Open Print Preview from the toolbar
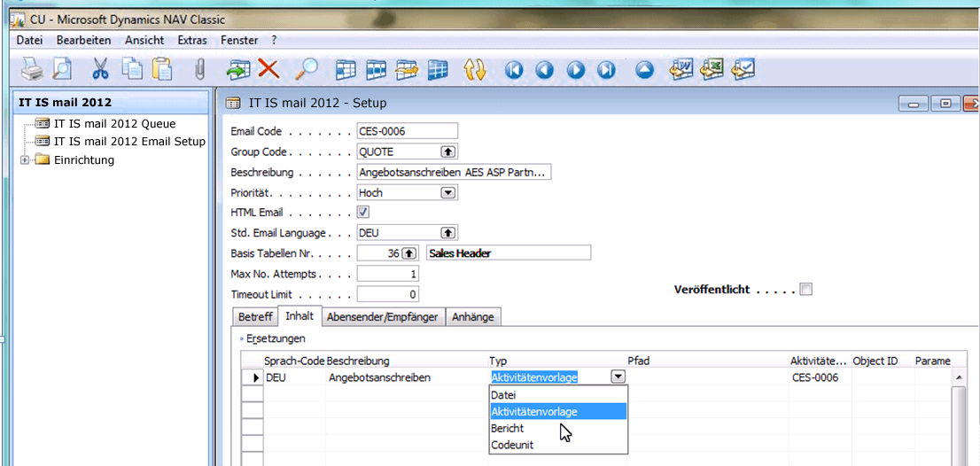980x466 pixels. point(63,69)
